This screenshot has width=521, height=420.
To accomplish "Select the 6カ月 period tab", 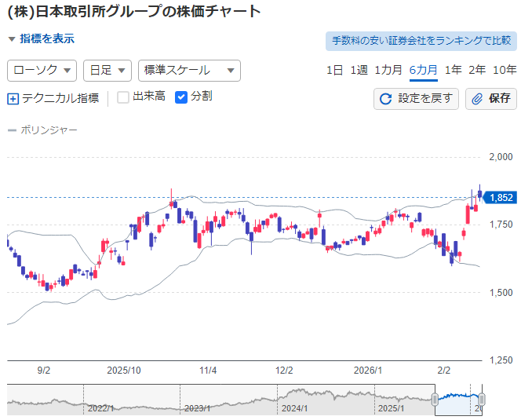I will (x=424, y=70).
